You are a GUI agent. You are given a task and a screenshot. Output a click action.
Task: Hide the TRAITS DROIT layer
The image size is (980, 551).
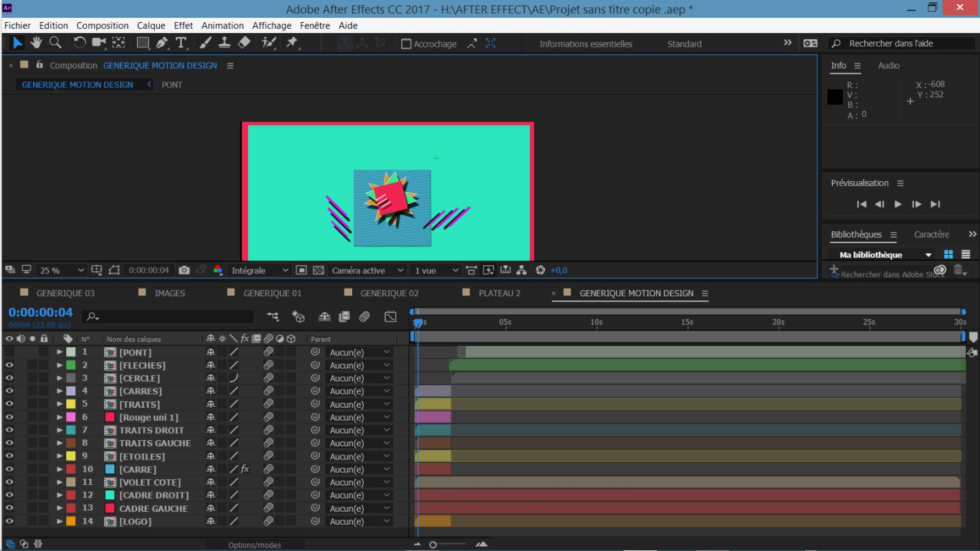(x=9, y=430)
